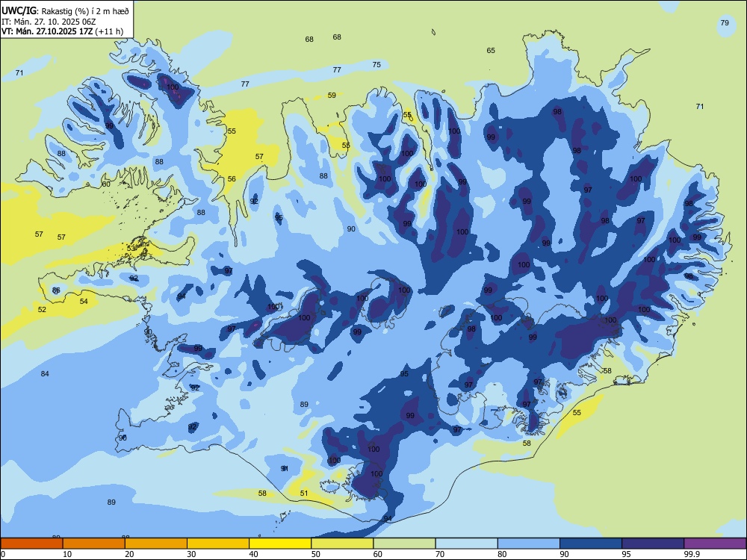Click the legend tick label 20
747x560 pixels.
click(129, 554)
